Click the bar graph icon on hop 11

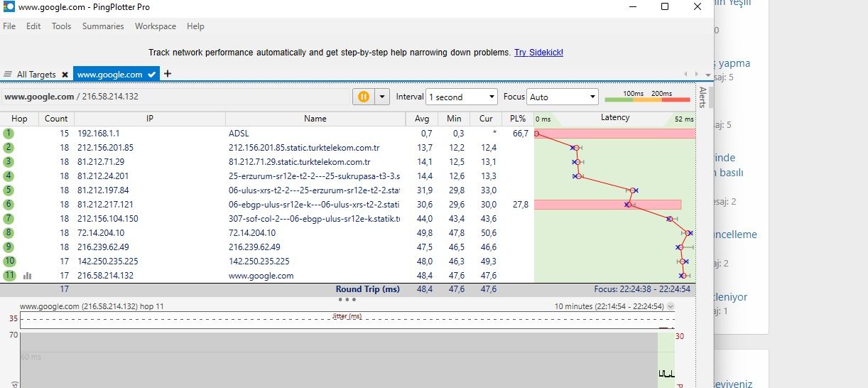tap(27, 276)
